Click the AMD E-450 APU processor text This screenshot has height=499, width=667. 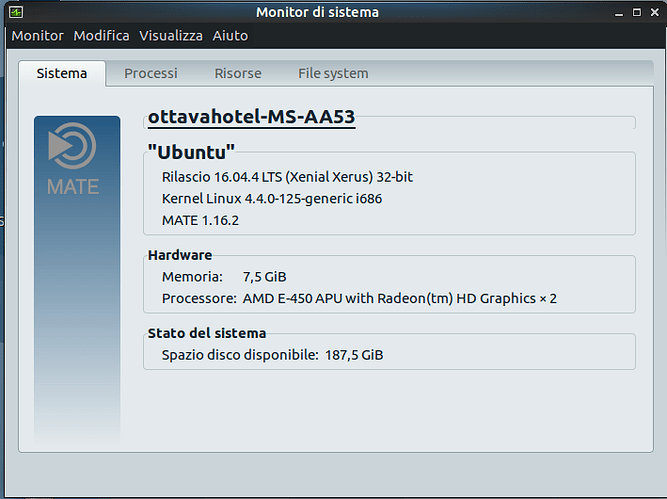[x=399, y=299]
